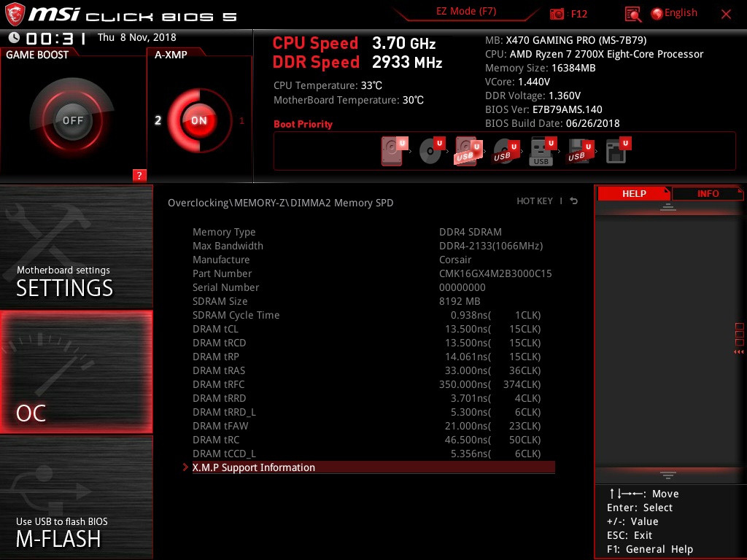
Task: Select the USB hard disk boot device icon
Action: point(468,151)
